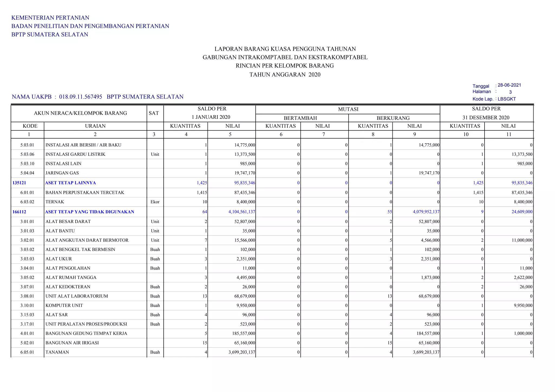The image size is (555, 392).
Task: Click the KOMPUTER UNIT row label
Action: pos(64,305)
